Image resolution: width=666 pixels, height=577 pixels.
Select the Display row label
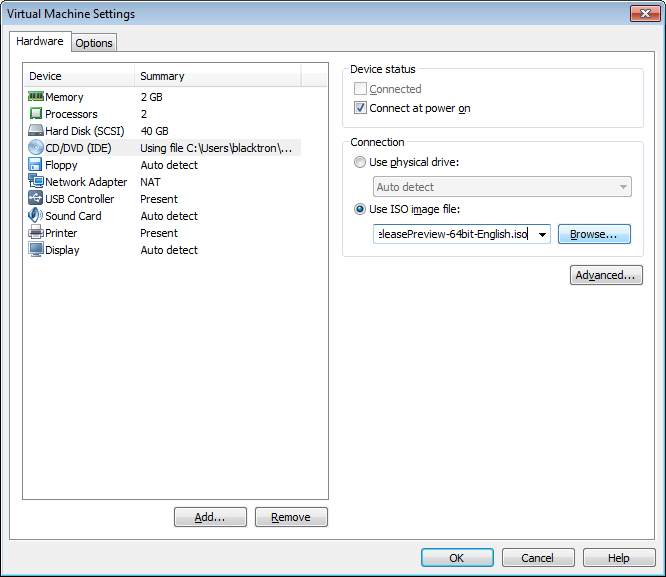tap(62, 250)
